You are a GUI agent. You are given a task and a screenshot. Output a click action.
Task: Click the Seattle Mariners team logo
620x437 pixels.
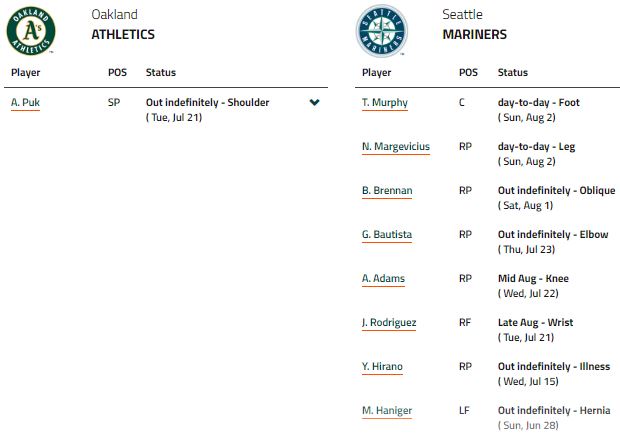[x=381, y=31]
